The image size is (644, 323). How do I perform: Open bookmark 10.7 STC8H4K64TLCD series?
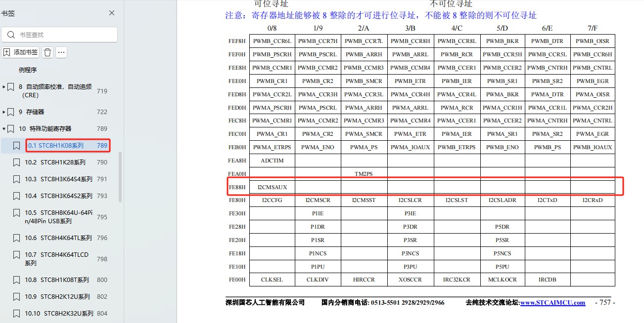tap(57, 259)
